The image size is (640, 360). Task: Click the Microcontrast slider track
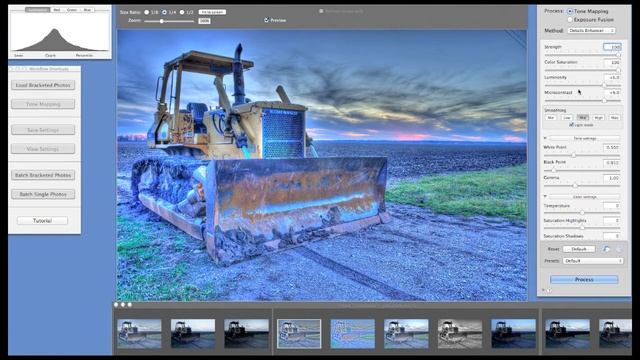(582, 100)
